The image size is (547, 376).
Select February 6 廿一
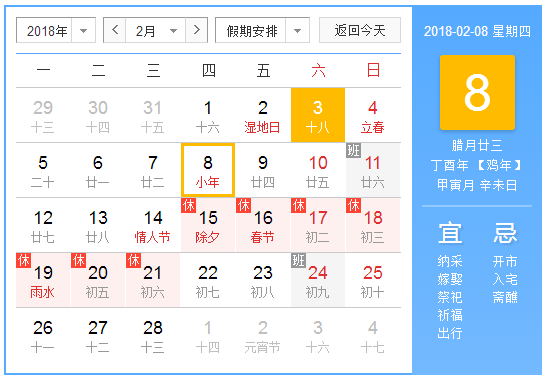[98, 171]
